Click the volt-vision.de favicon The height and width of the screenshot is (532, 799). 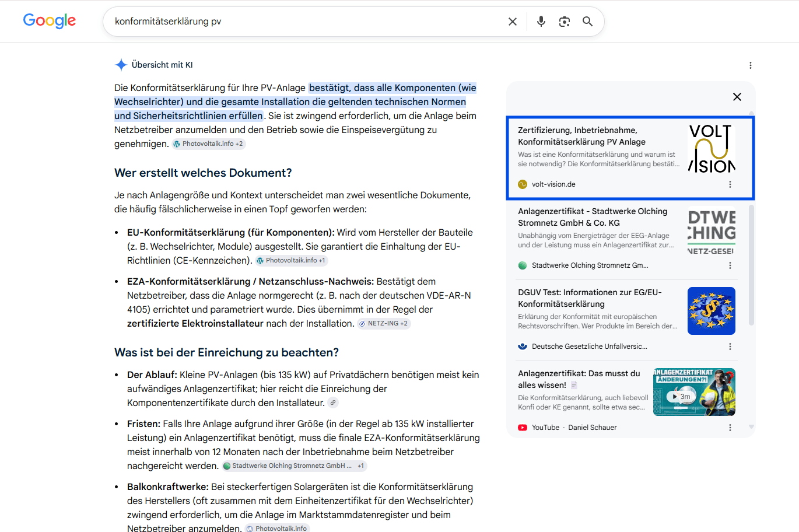(x=523, y=184)
